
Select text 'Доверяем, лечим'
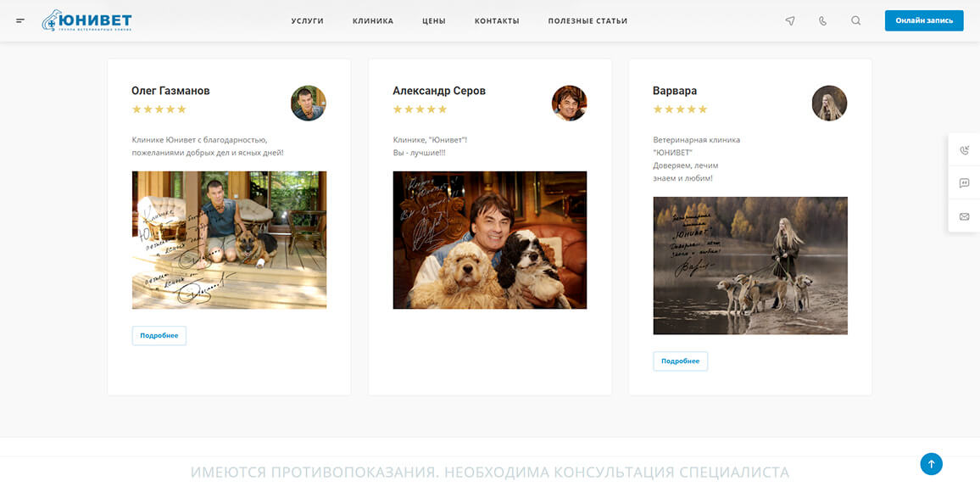686,165
